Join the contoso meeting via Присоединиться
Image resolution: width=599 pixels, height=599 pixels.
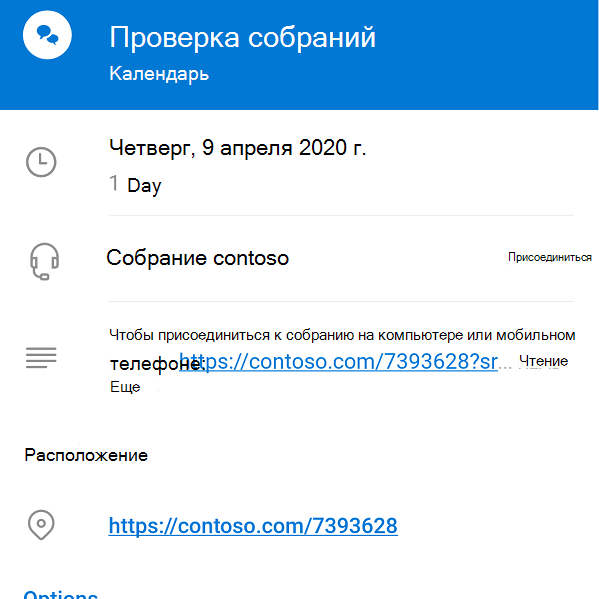click(x=550, y=257)
